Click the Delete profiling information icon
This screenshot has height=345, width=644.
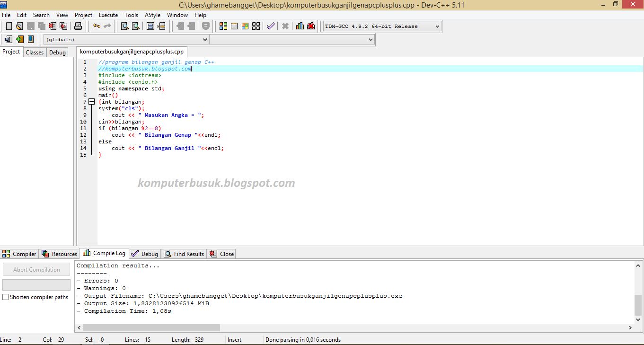coord(311,26)
